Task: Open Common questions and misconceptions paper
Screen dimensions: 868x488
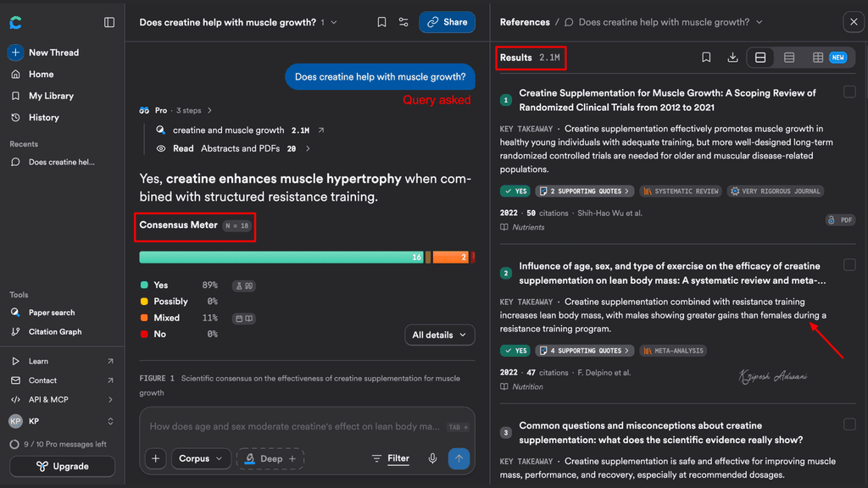Action: click(x=661, y=433)
